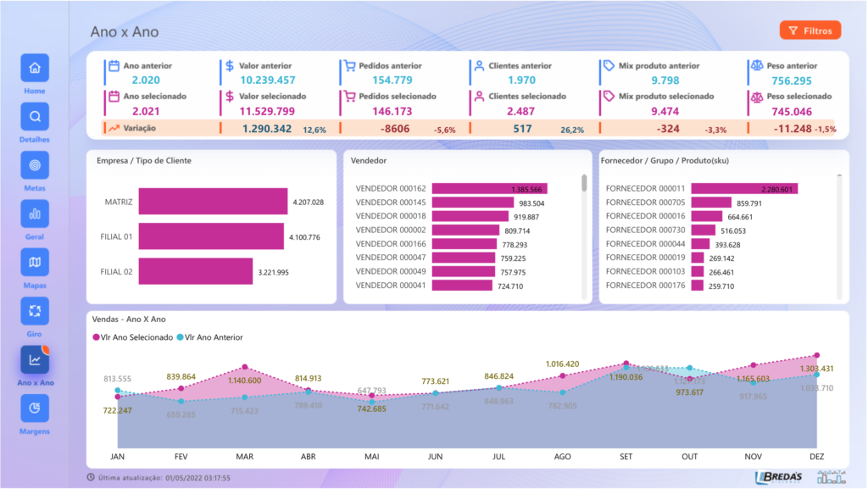The width and height of the screenshot is (868, 489).
Task: Click the Ano x Ano sidebar icon
Action: point(35,360)
